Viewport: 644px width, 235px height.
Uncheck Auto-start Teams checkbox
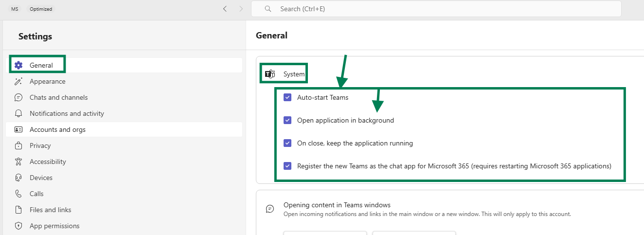point(287,97)
